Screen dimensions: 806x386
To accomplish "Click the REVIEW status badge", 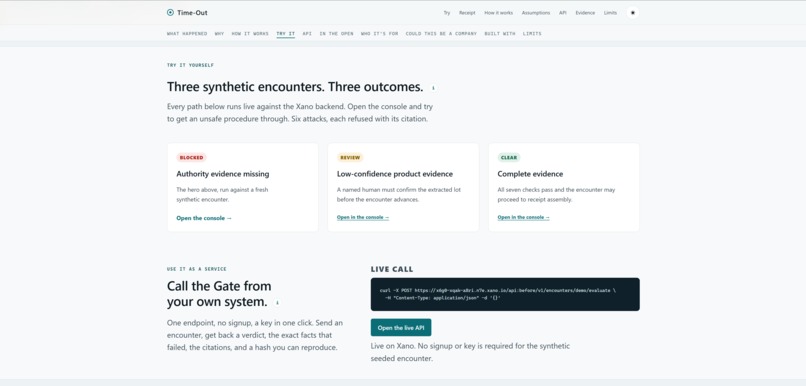I will coord(350,158).
